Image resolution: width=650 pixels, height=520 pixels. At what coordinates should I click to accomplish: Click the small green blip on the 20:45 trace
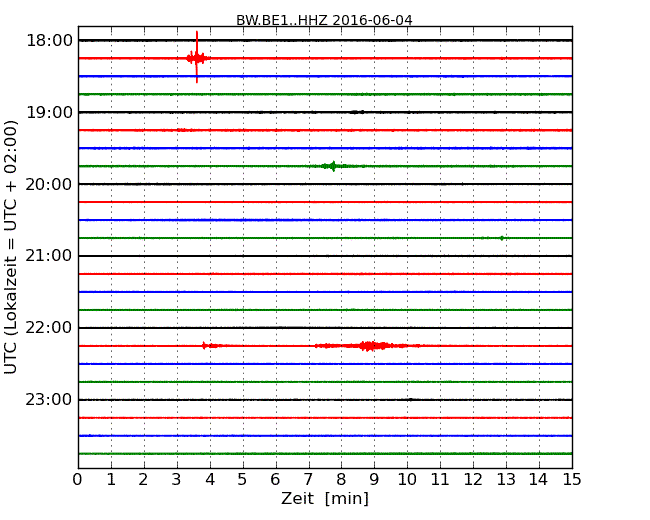502,238
